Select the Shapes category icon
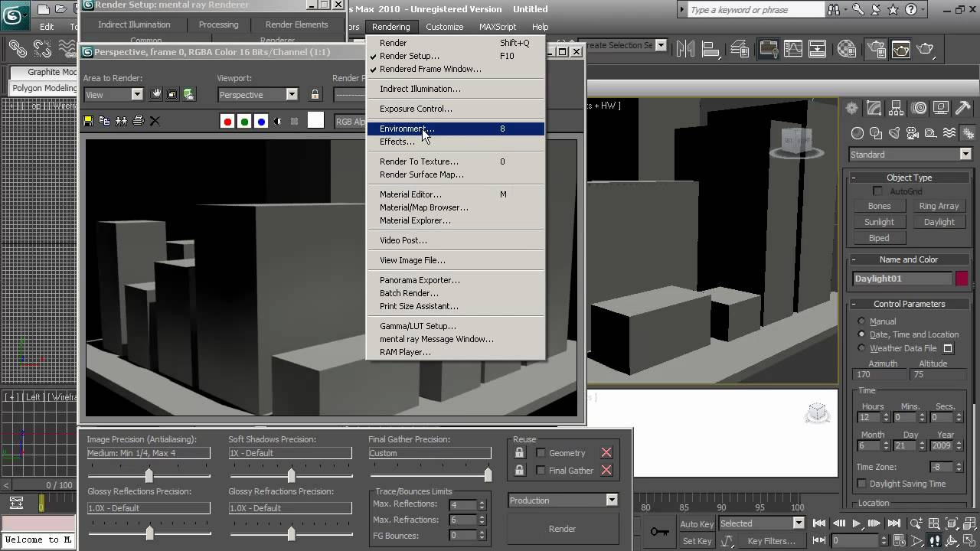Image resolution: width=980 pixels, height=551 pixels. [876, 133]
